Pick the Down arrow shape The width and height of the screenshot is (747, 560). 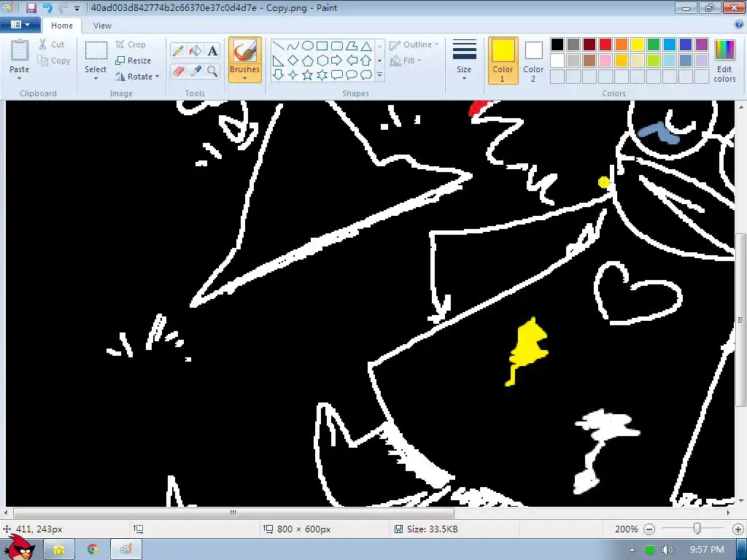click(278, 75)
